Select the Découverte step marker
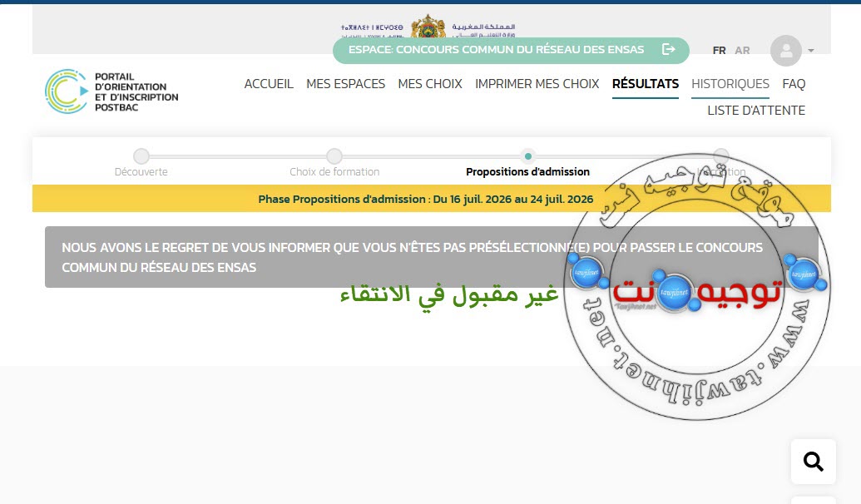This screenshot has height=504, width=861. pos(141,156)
